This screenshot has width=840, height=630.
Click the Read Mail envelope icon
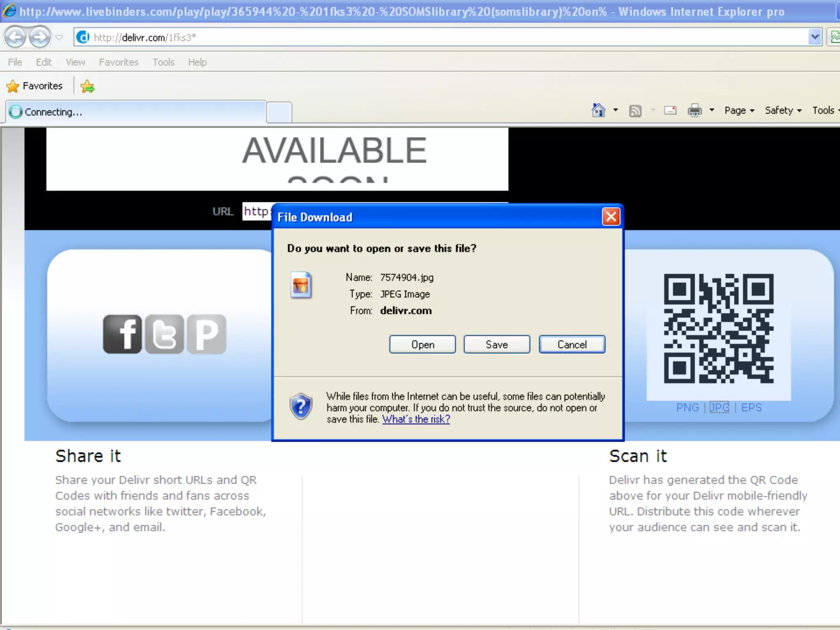[x=670, y=110]
